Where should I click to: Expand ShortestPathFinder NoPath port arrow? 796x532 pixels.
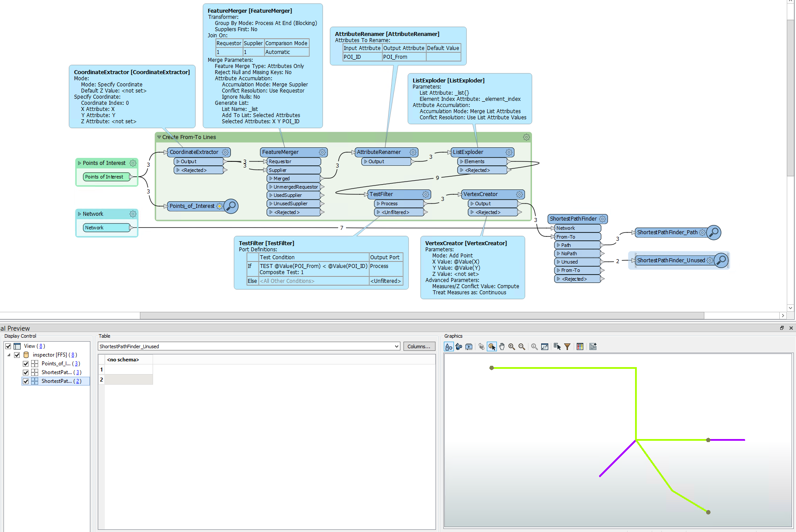click(x=559, y=254)
